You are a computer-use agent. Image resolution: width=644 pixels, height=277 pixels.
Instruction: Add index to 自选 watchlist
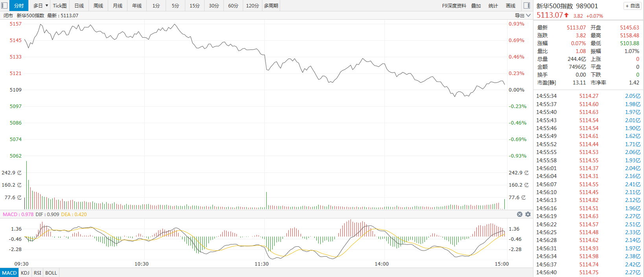(x=632, y=6)
